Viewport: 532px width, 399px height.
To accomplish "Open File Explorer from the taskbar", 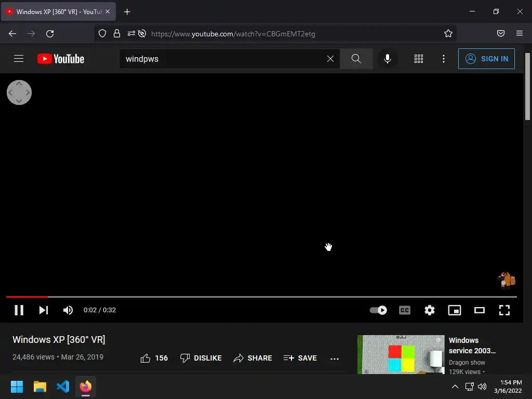I will point(39,387).
